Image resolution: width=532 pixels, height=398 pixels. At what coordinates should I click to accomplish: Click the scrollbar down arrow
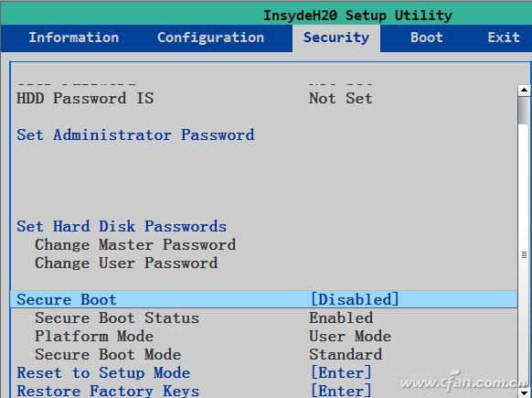tap(524, 393)
